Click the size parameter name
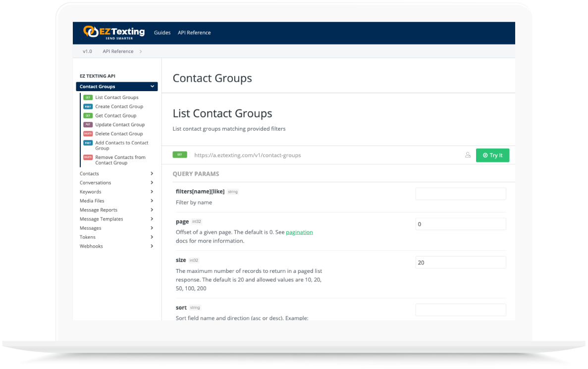 [x=181, y=260]
